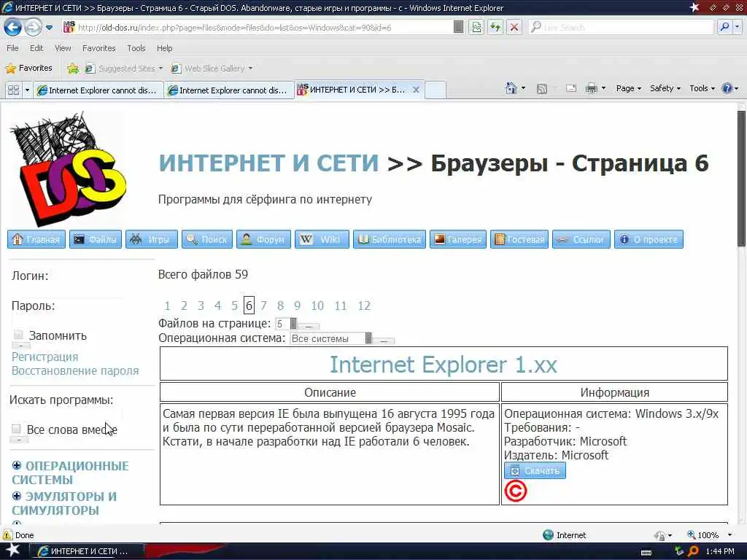Click the Галерея navigation button
747x560 pixels.
point(458,239)
